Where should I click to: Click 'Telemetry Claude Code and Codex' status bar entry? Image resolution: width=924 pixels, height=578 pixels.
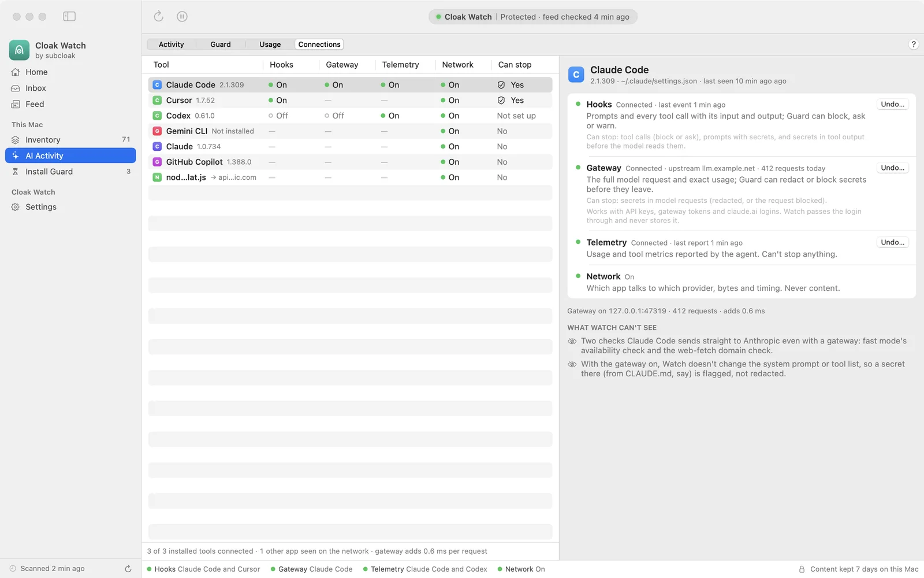click(x=425, y=569)
